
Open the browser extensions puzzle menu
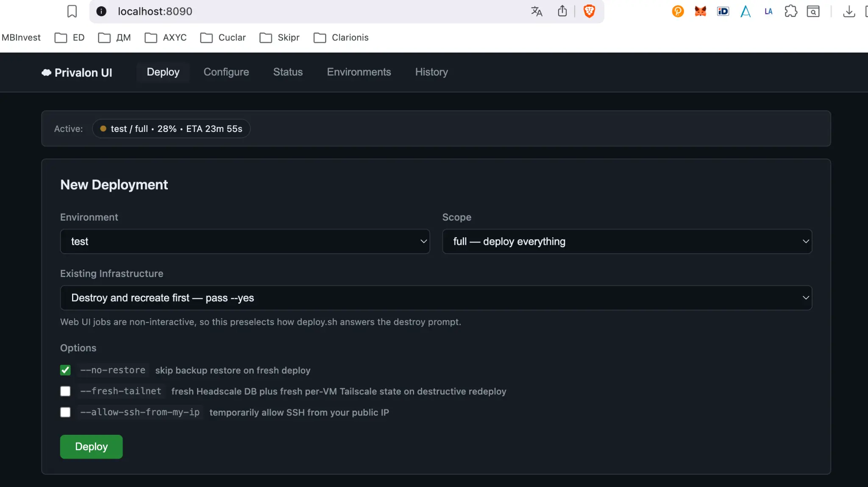coord(791,11)
